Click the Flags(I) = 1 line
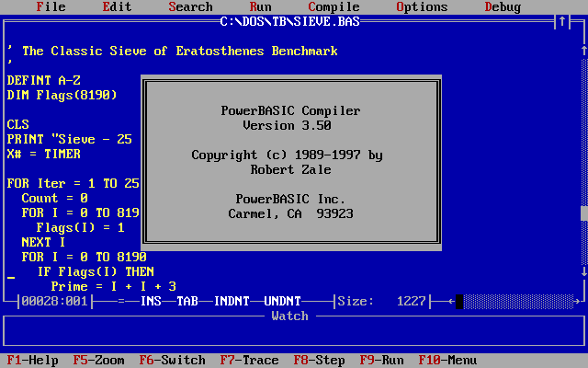588x368 pixels. point(80,227)
